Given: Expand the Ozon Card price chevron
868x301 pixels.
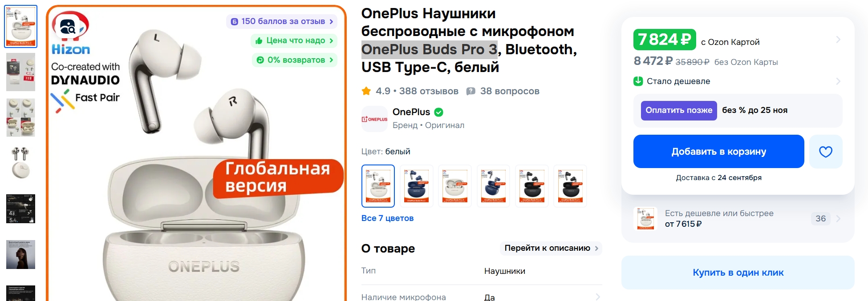Looking at the screenshot, I should 838,40.
